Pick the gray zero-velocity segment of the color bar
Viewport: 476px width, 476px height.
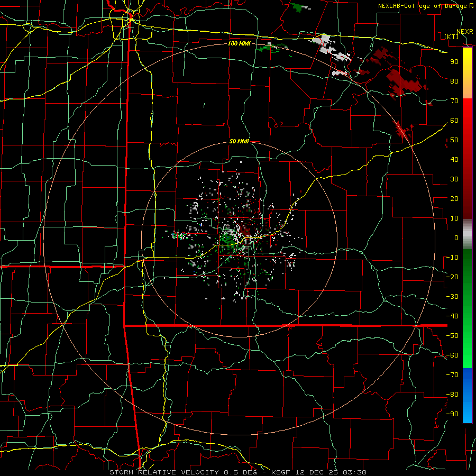click(467, 234)
